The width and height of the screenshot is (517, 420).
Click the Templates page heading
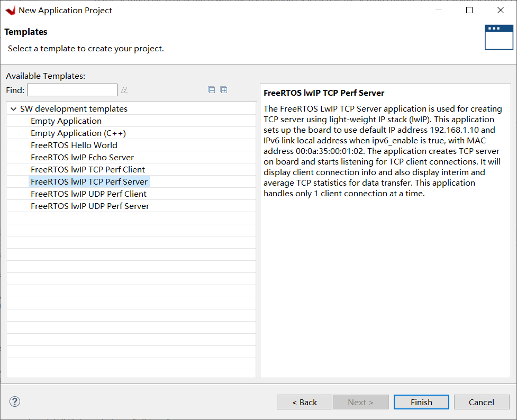pos(26,32)
